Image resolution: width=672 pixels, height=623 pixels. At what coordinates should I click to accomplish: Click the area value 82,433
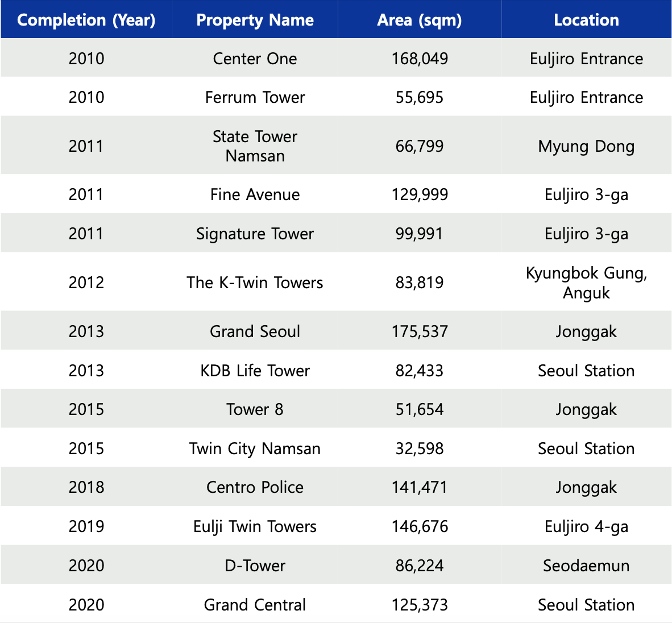[x=420, y=371]
